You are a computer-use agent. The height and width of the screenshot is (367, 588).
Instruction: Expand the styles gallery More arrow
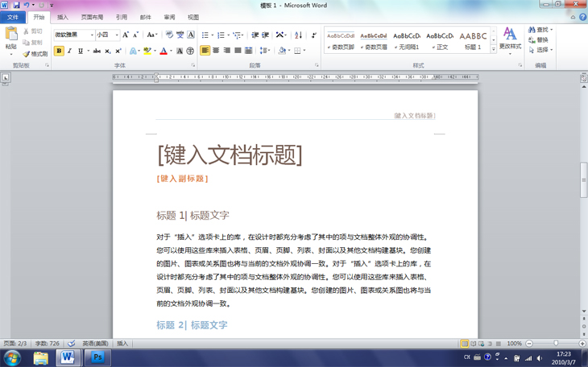[x=494, y=49]
